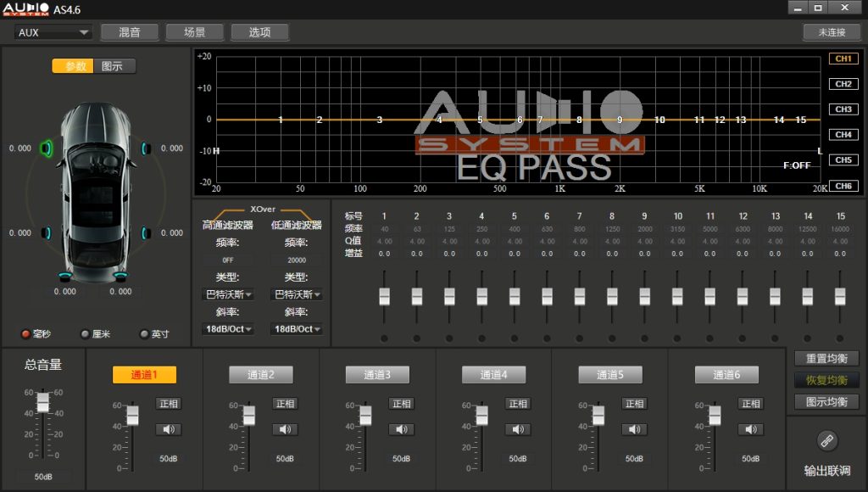Open the 混音 menu

click(x=130, y=32)
